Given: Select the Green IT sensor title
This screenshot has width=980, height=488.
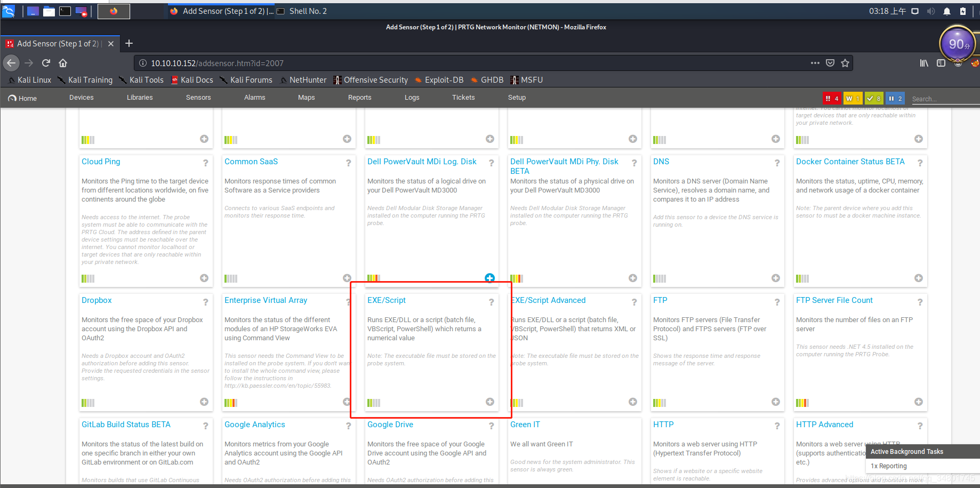Looking at the screenshot, I should tap(525, 425).
